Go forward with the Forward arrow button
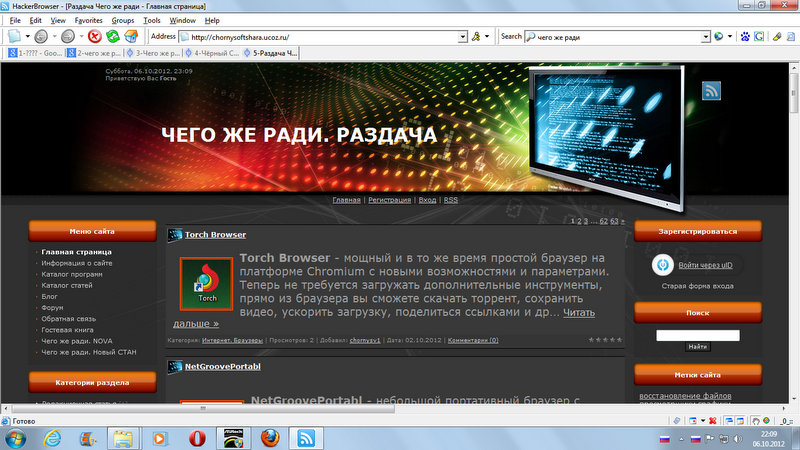This screenshot has height=450, width=800. 68,36
